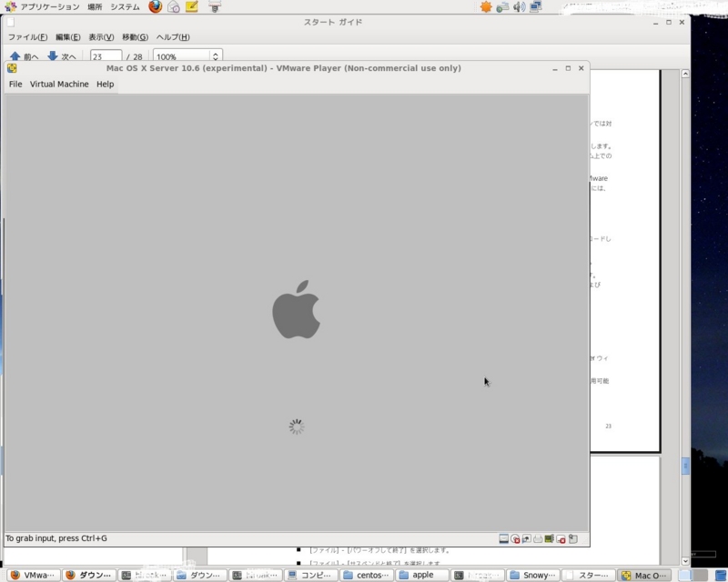728x582 pixels.
Task: Click the disconnected USB device status icon
Action: 561,539
